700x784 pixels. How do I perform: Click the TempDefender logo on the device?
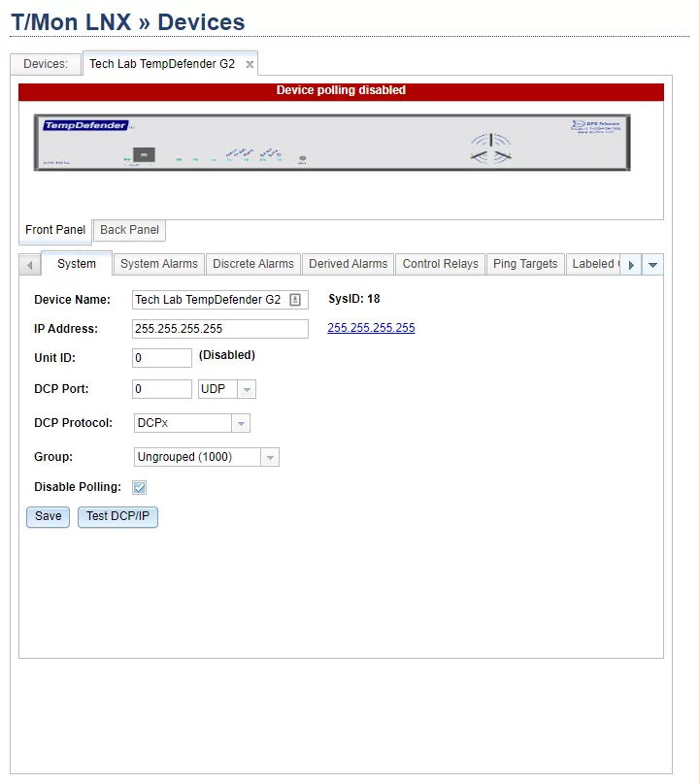pyautogui.click(x=84, y=125)
